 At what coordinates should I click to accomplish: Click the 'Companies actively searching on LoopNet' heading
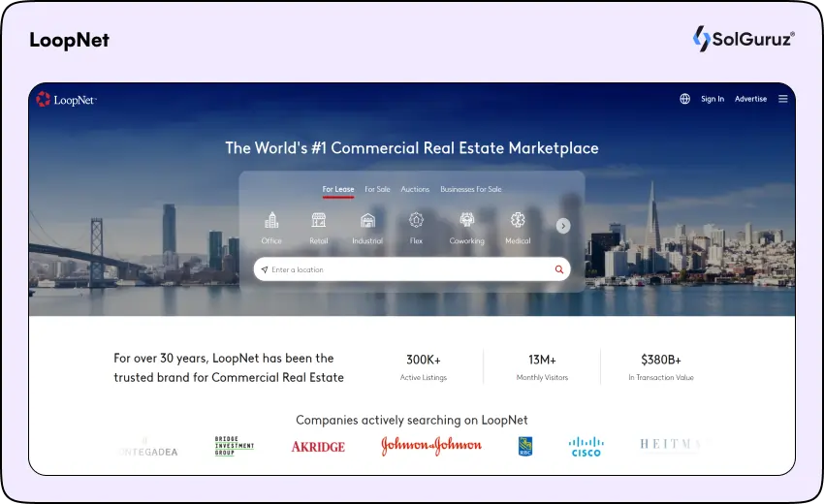coord(411,420)
